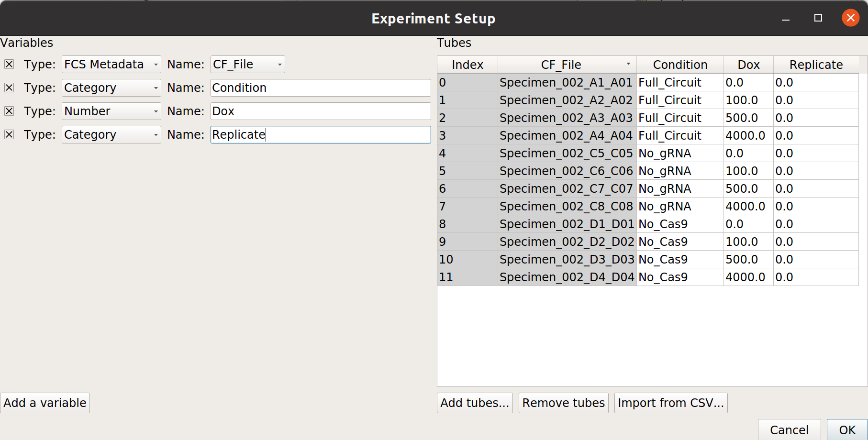Open the FCS Metadata type dropdown
Image resolution: width=868 pixels, height=440 pixels.
(x=111, y=64)
